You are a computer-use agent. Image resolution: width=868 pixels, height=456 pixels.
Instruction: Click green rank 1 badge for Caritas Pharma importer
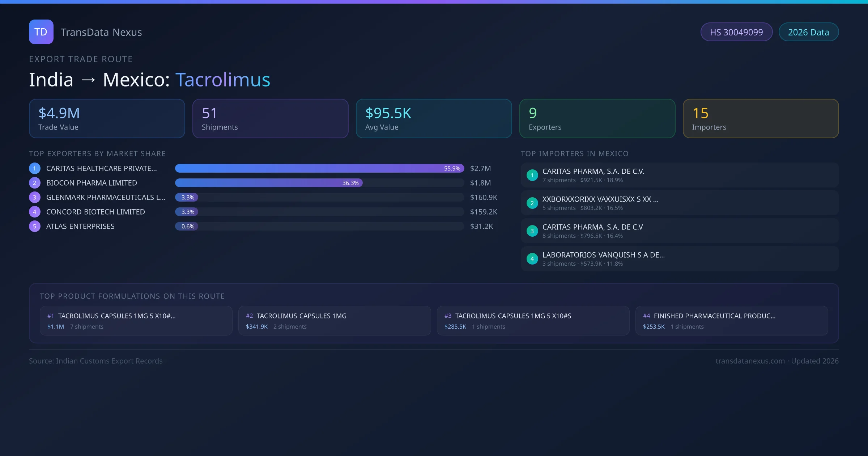(532, 175)
